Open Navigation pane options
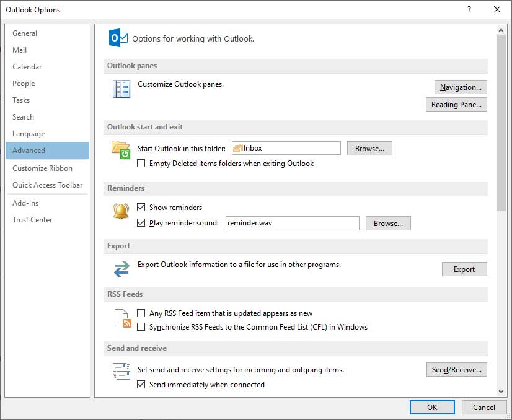 [461, 87]
